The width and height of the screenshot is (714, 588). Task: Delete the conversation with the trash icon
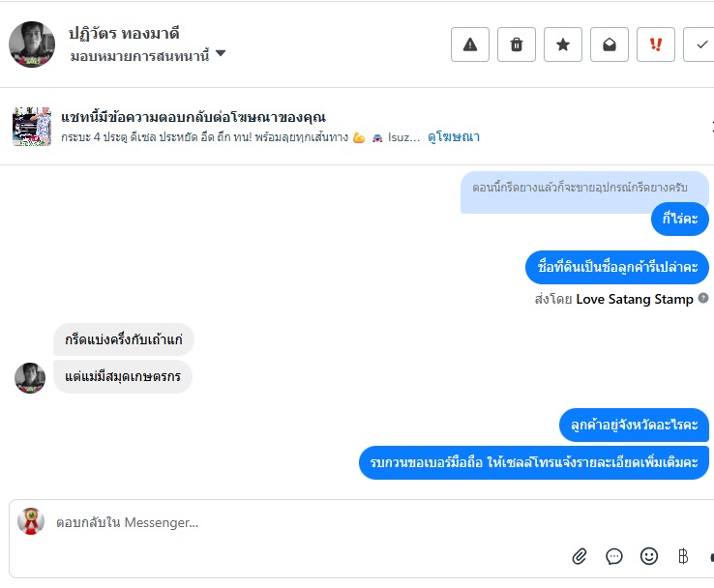coord(517,44)
